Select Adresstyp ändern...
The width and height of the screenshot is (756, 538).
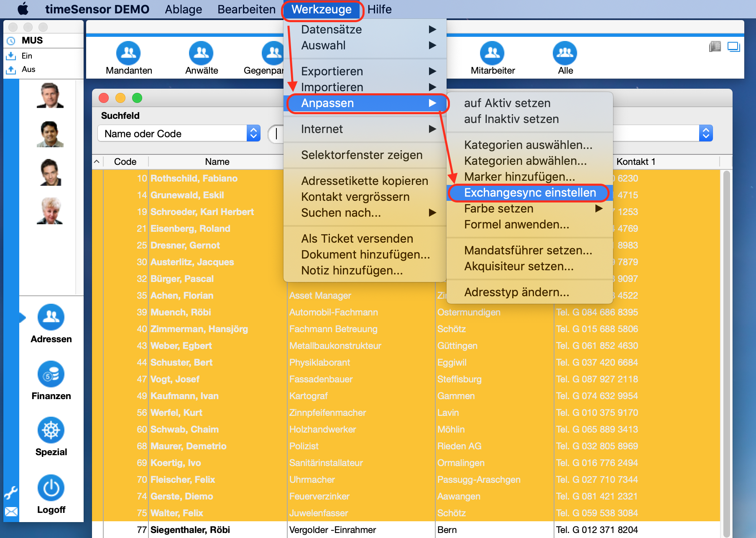(x=530, y=292)
